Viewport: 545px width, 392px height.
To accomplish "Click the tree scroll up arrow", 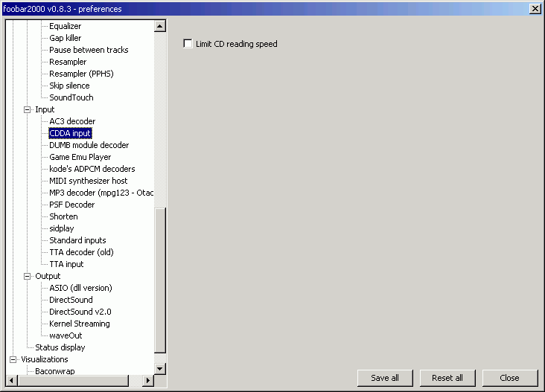I will click(160, 26).
